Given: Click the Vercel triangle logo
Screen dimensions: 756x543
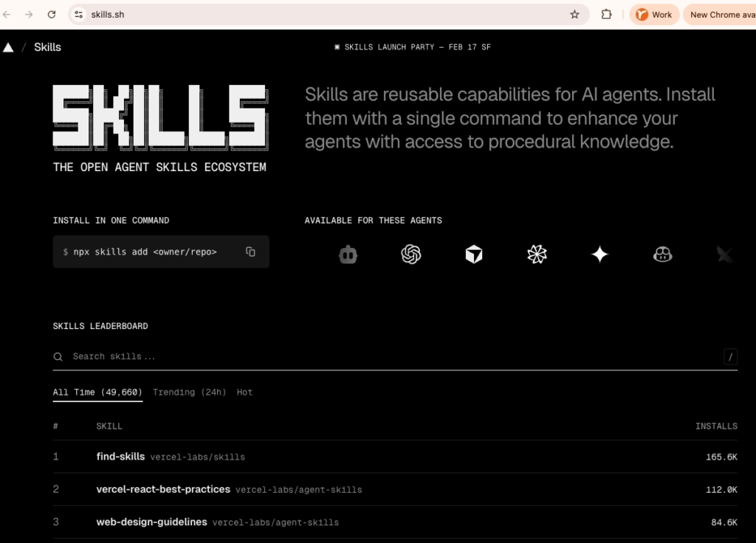Looking at the screenshot, I should pos(8,47).
